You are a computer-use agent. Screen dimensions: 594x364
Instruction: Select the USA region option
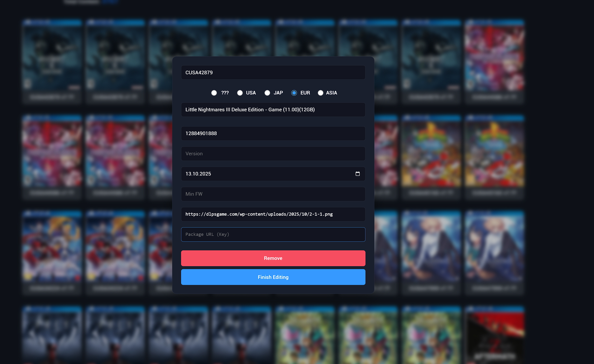(x=240, y=93)
